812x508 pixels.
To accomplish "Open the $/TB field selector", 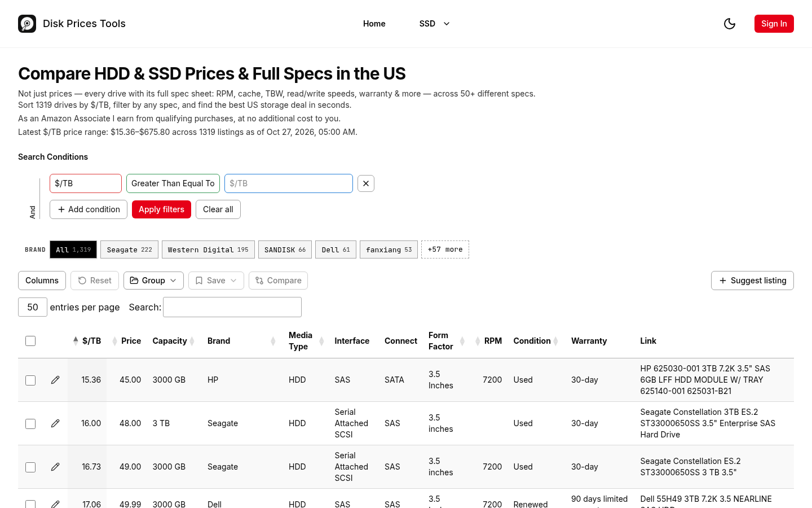I will [x=86, y=183].
